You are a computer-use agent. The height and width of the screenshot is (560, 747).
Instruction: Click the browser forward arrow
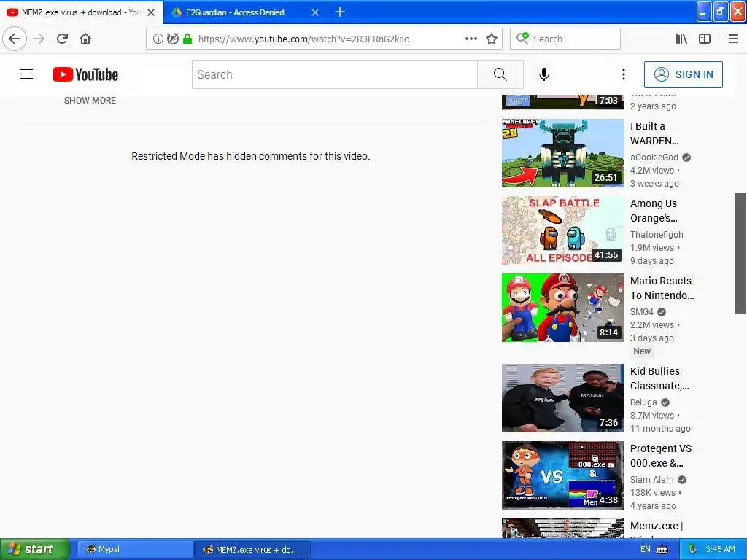(x=39, y=39)
